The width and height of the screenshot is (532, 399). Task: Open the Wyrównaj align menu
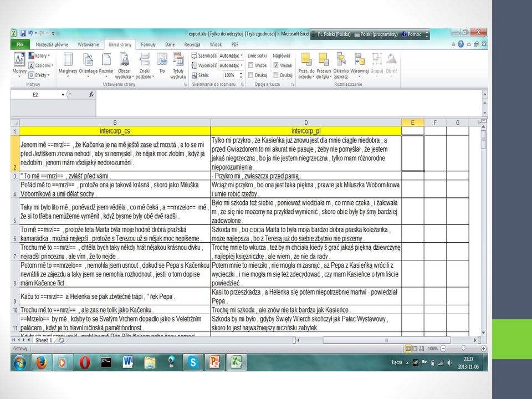(x=359, y=64)
